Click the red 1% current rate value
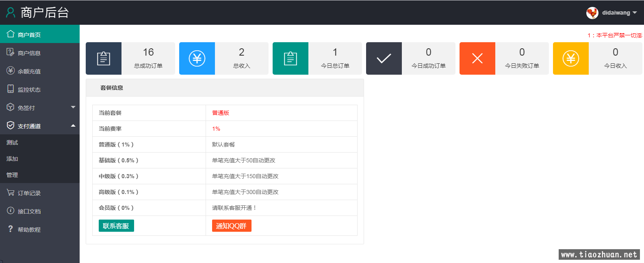Image resolution: width=644 pixels, height=263 pixels. click(216, 129)
